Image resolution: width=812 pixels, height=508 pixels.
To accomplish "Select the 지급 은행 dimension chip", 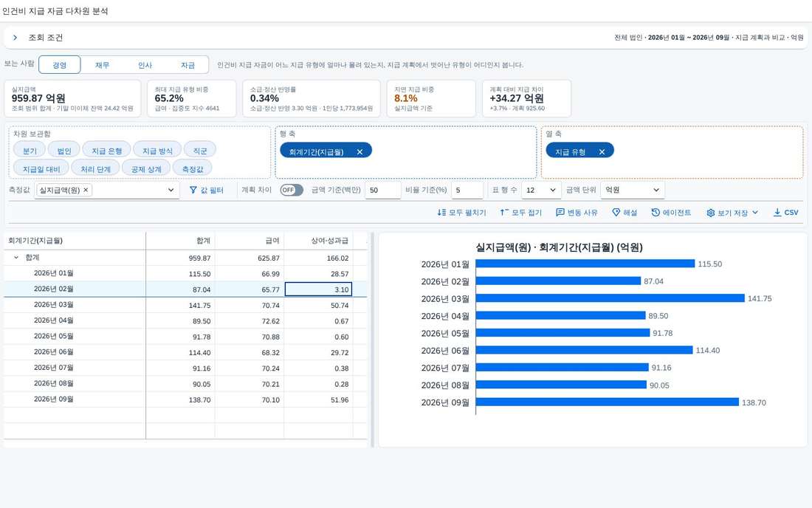I will pyautogui.click(x=107, y=151).
